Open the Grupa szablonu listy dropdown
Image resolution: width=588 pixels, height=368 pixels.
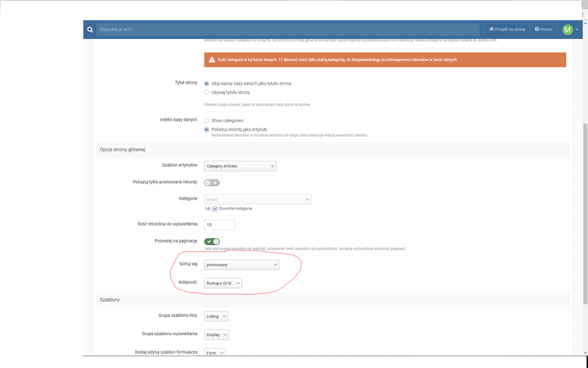coord(216,316)
